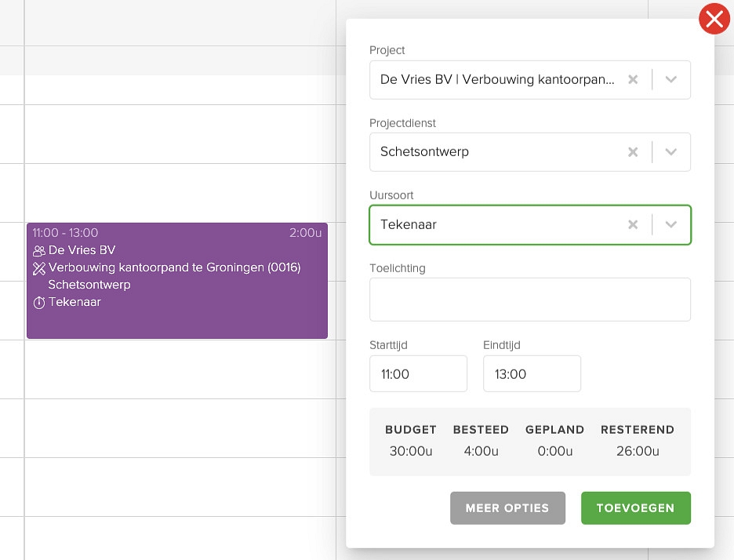Expand the Uursoort dropdown chevron
The image size is (734, 560).
pyautogui.click(x=671, y=224)
